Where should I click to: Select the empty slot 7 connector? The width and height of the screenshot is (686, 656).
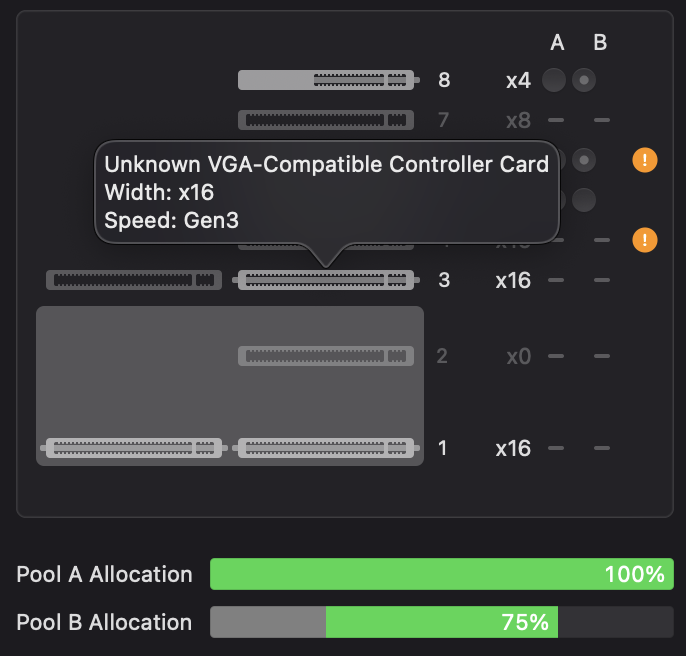coord(326,120)
